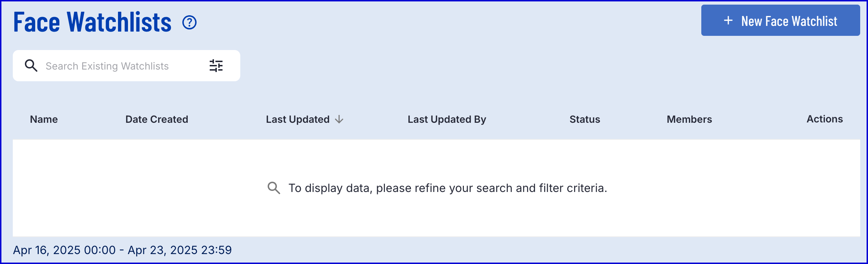Click the Face Watchlists page title

coord(92,22)
